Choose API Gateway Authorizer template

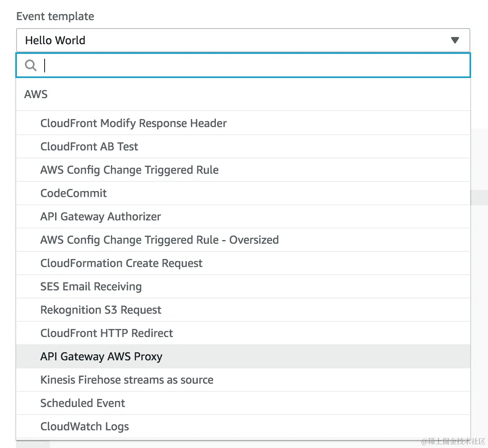[100, 216]
